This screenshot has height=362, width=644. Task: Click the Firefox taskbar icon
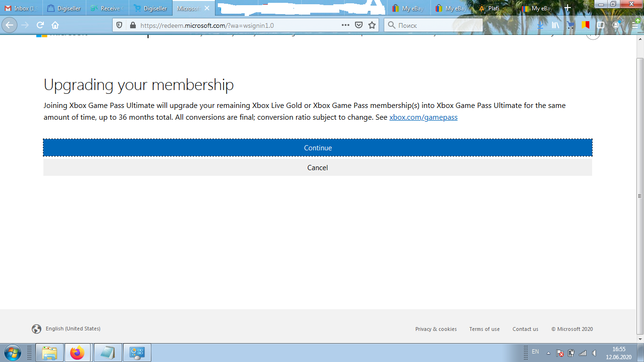[77, 353]
